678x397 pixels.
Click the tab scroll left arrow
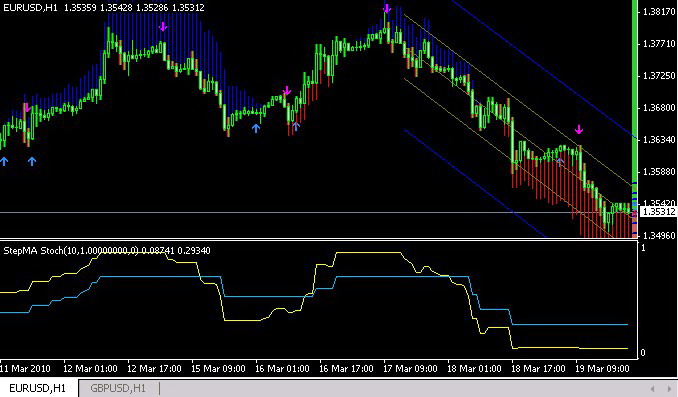click(652, 389)
